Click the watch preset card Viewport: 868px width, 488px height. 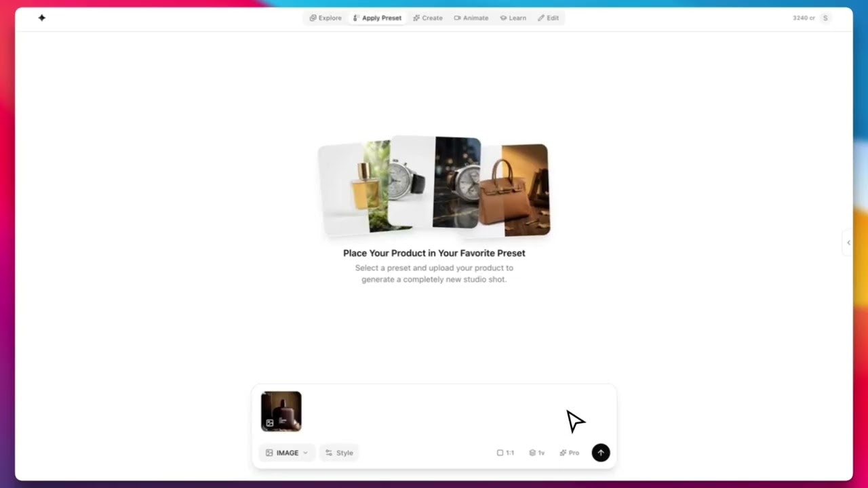coord(435,182)
